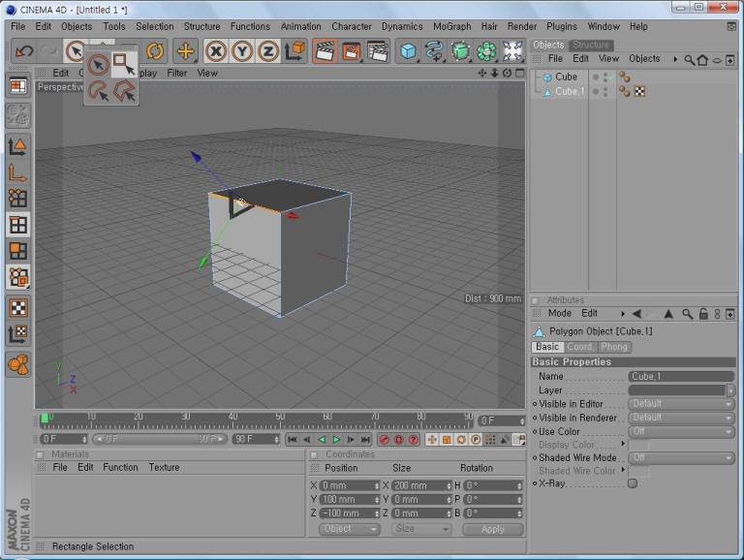Viewport: 744px width, 560px height.
Task: Open Render Settings
Action: tap(378, 50)
